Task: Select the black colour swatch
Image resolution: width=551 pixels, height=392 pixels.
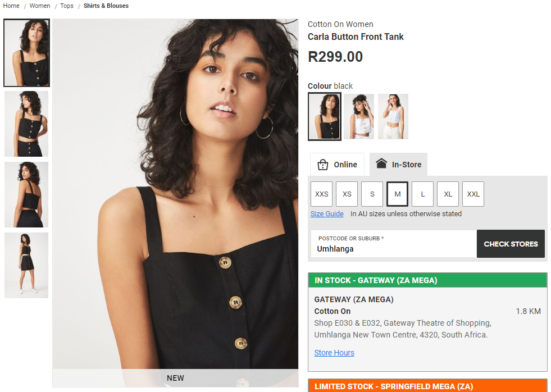Action: [x=324, y=117]
